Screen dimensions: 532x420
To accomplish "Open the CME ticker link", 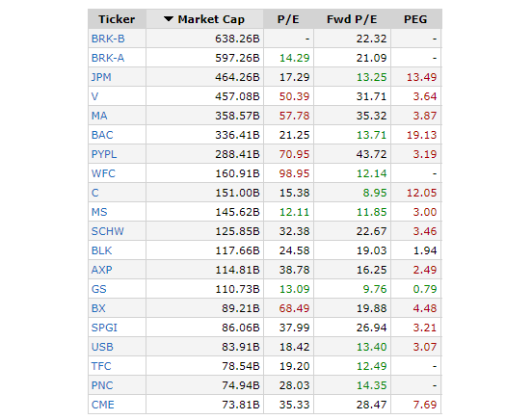I will 102,405.
